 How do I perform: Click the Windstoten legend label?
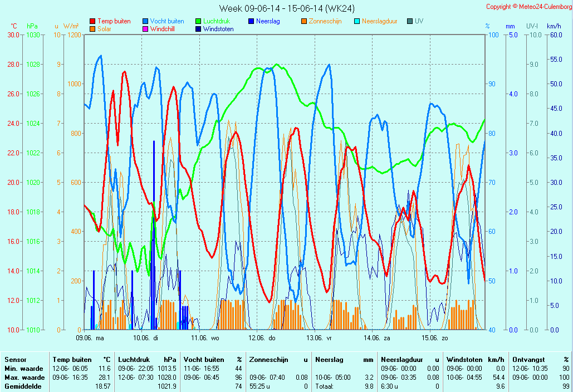click(218, 29)
